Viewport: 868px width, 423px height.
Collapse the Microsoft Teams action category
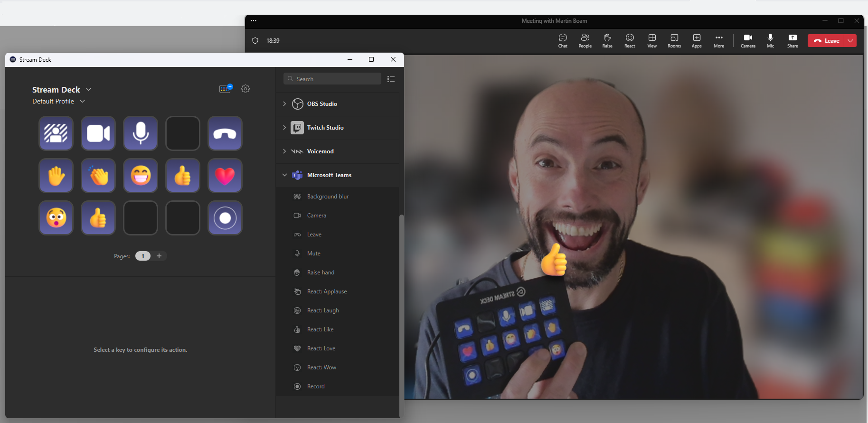coord(284,175)
